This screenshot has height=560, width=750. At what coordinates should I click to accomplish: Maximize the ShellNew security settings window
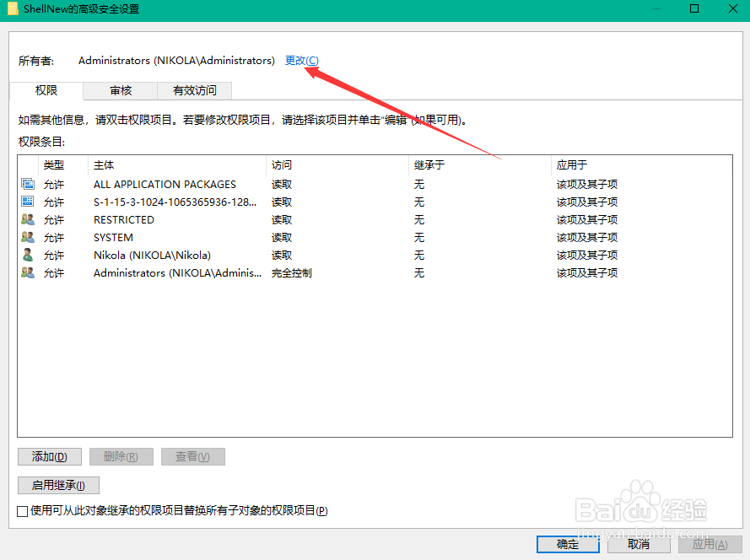coord(694,8)
